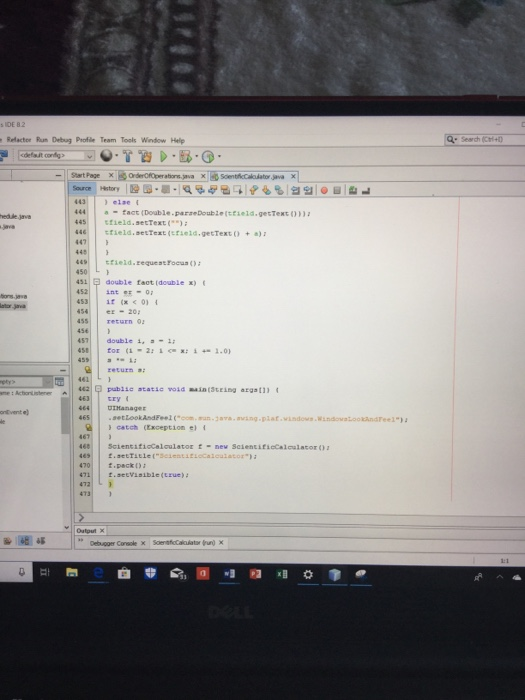This screenshot has height=700, width=525.
Task: Click the Find Previous Occurrence icon
Action: tap(200, 190)
